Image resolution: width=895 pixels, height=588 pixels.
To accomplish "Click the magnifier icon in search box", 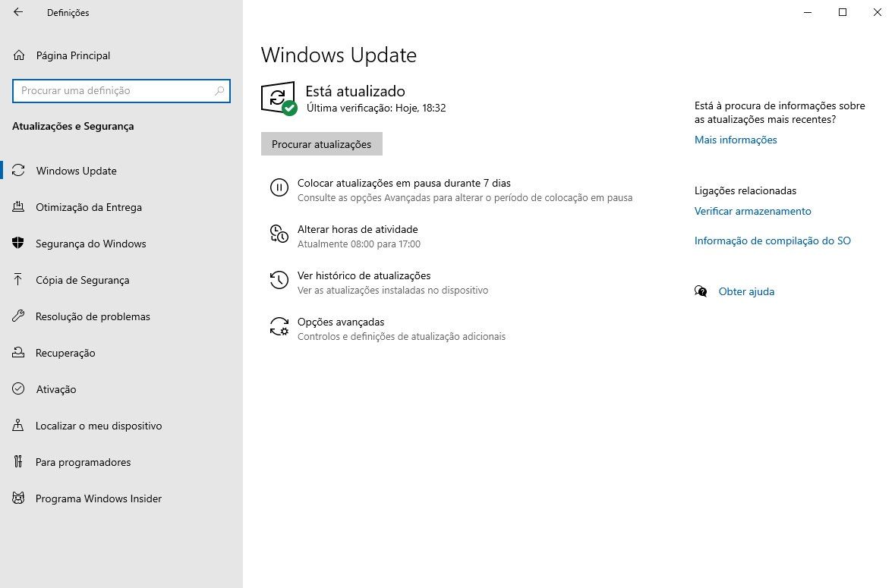I will click(x=219, y=91).
